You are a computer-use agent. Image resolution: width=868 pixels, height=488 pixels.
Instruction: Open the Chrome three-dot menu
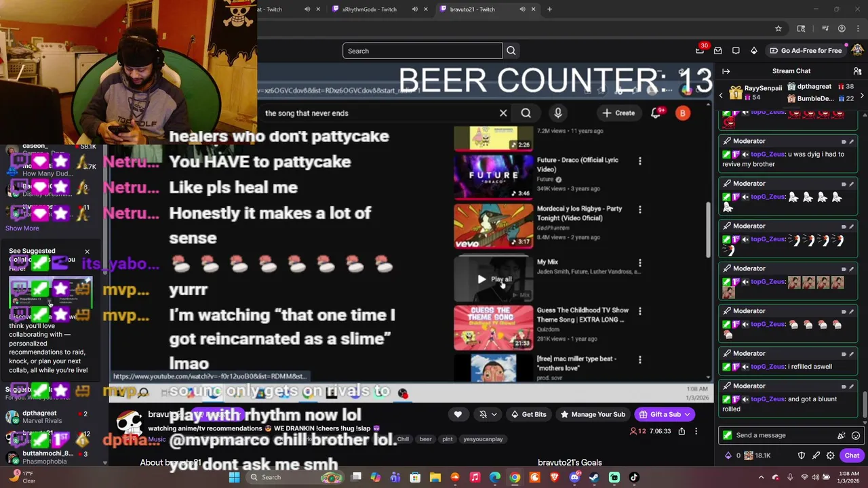click(x=858, y=28)
